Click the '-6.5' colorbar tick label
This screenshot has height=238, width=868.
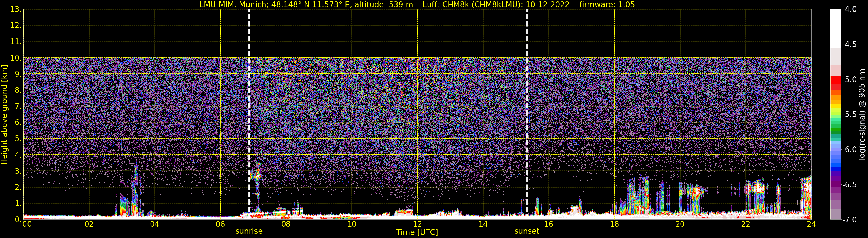pyautogui.click(x=849, y=185)
